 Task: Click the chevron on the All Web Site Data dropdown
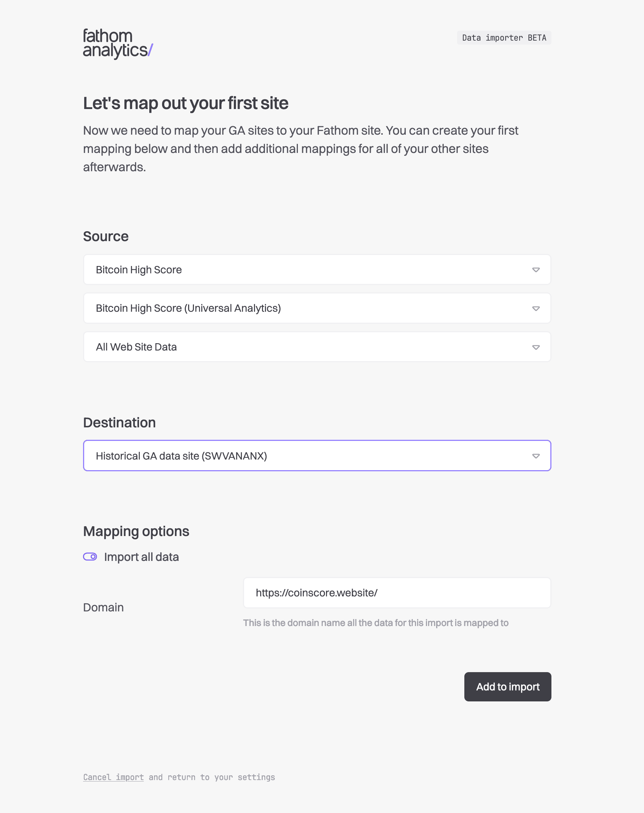click(x=536, y=347)
